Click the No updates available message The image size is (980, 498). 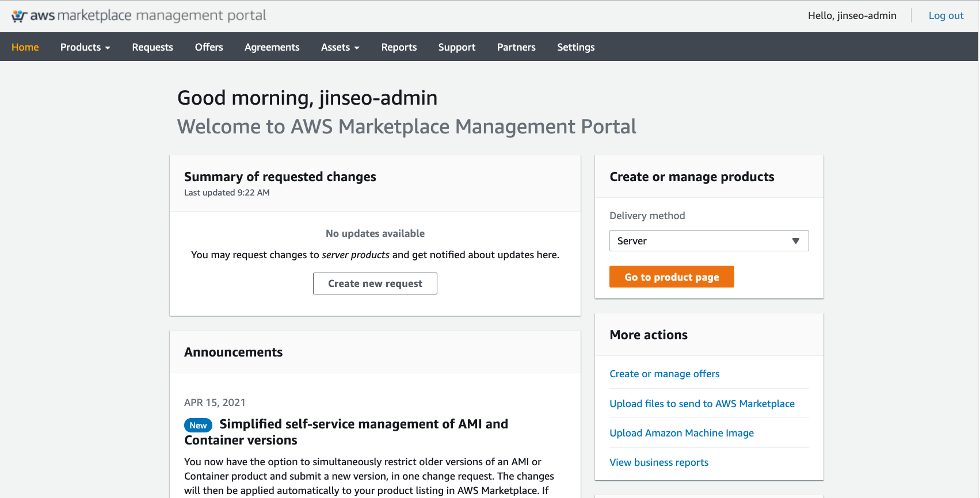[375, 233]
